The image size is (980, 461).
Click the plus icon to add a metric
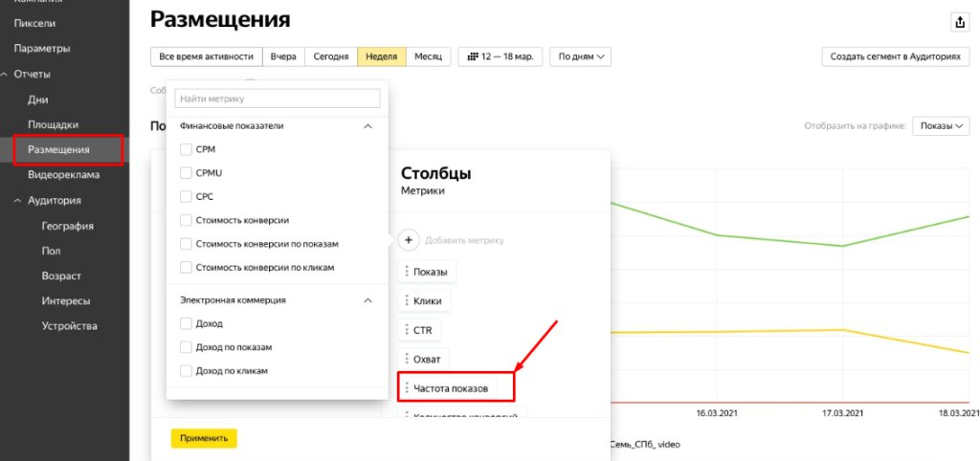click(408, 240)
